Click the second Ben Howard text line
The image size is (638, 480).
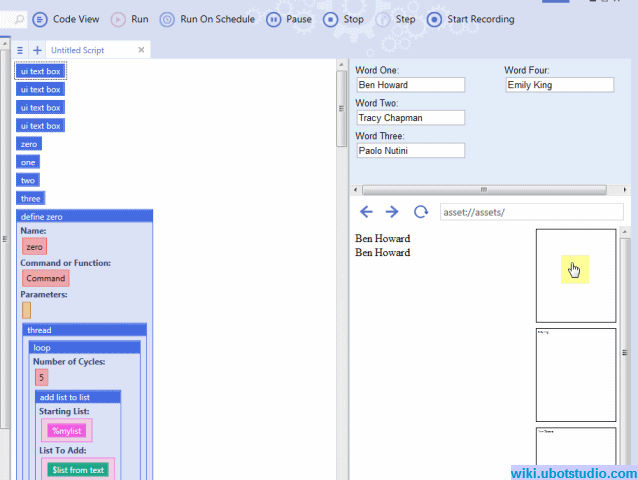click(x=382, y=252)
